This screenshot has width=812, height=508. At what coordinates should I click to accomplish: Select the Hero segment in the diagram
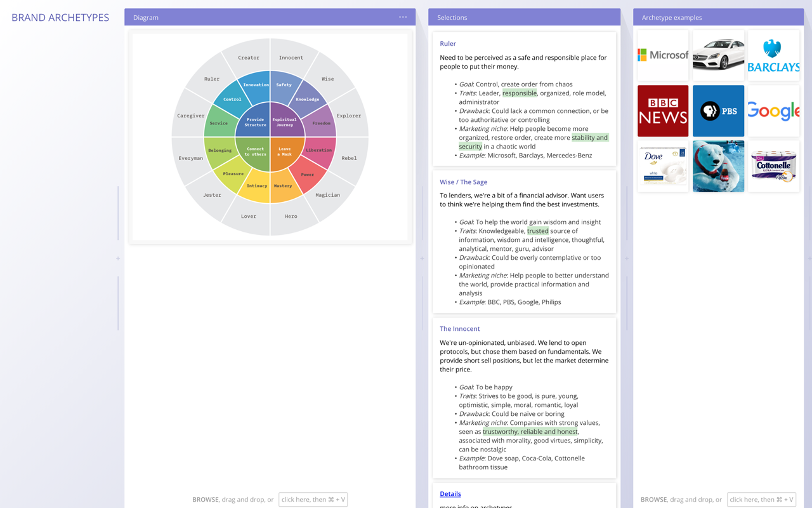[291, 216]
